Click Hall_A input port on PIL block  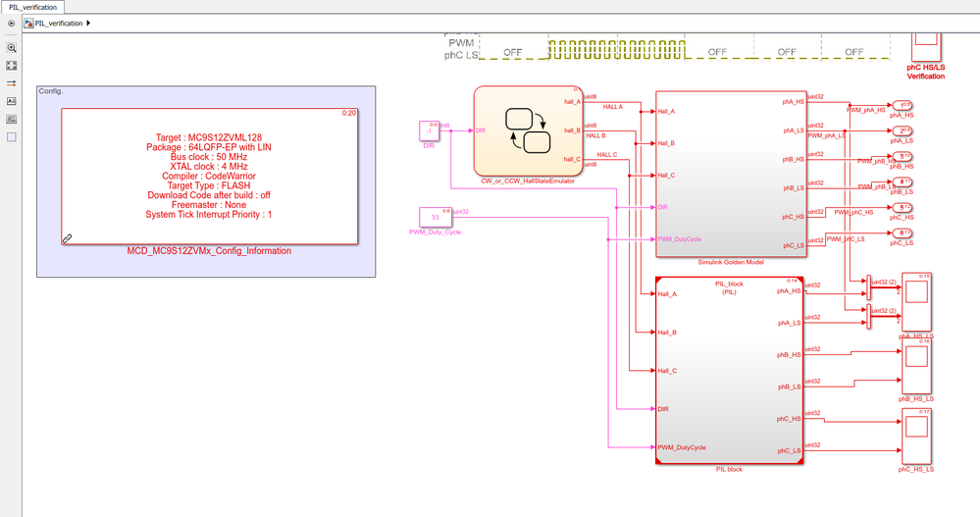667,294
